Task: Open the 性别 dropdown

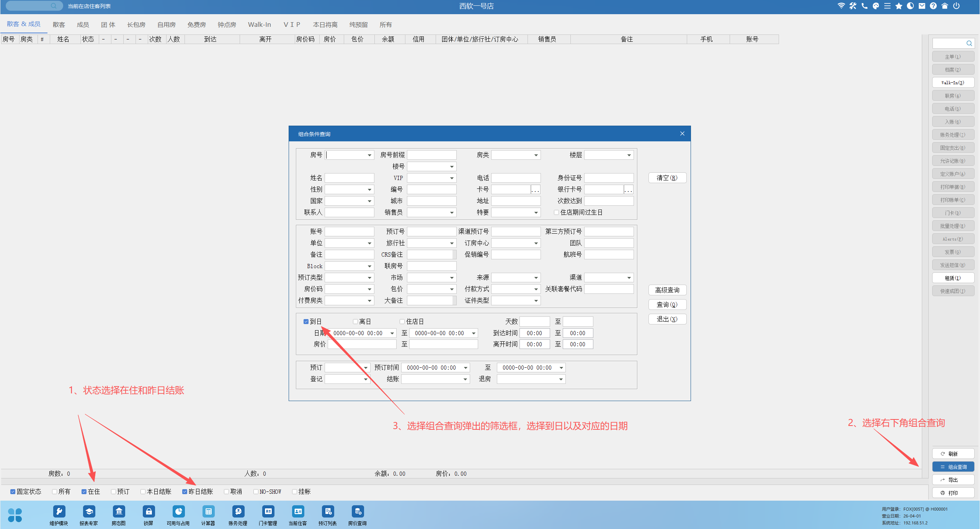Action: 369,190
